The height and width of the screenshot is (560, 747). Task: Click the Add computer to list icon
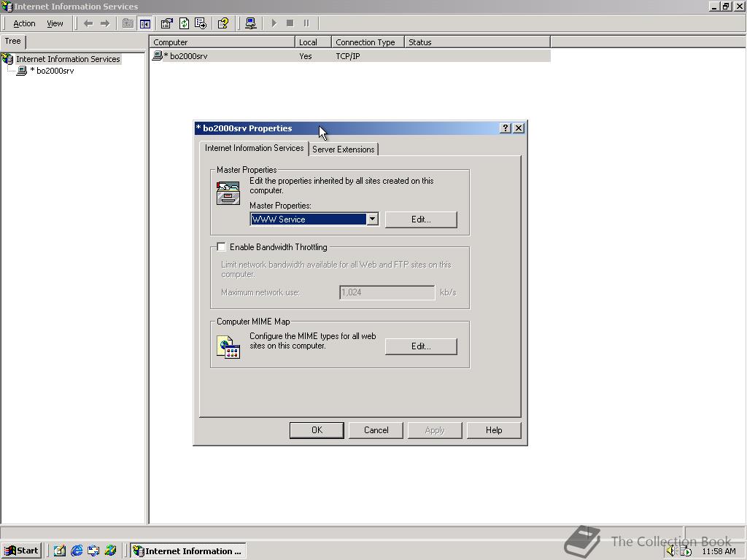(251, 23)
